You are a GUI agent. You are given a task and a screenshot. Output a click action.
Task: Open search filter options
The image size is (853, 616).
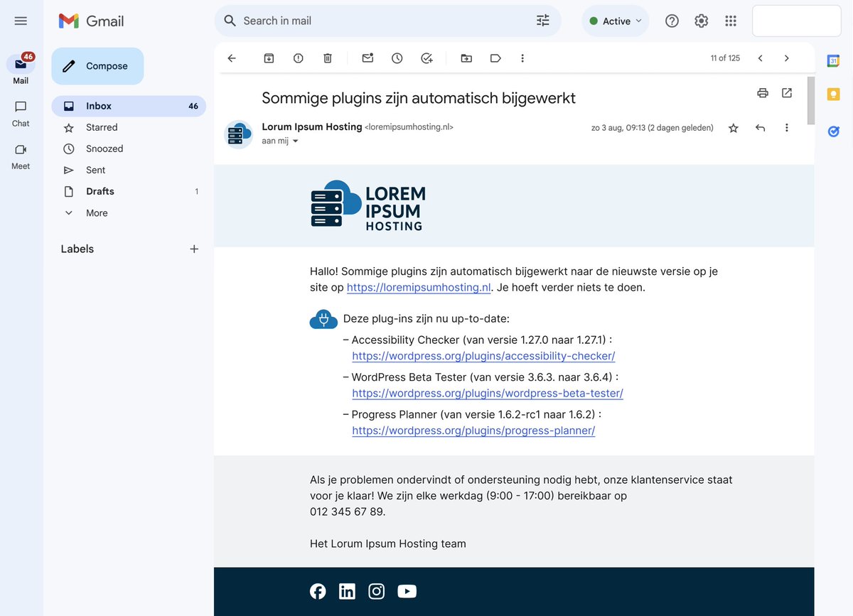pyautogui.click(x=543, y=21)
